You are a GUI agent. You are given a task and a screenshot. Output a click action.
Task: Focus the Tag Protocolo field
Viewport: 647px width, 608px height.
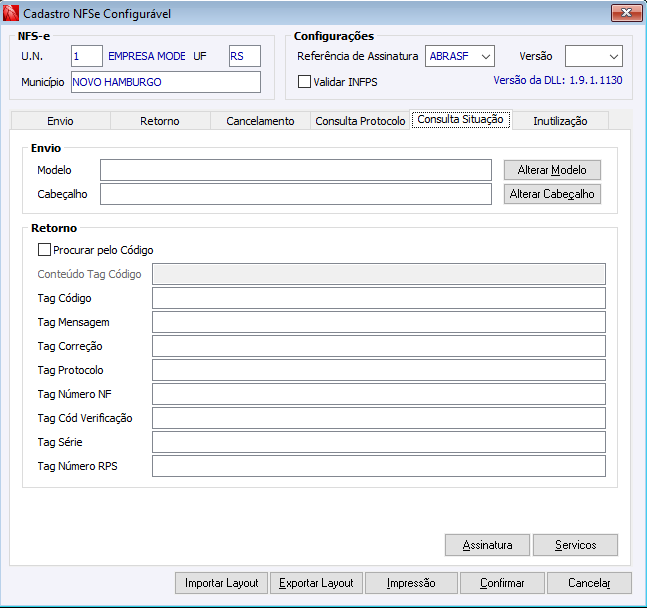379,370
